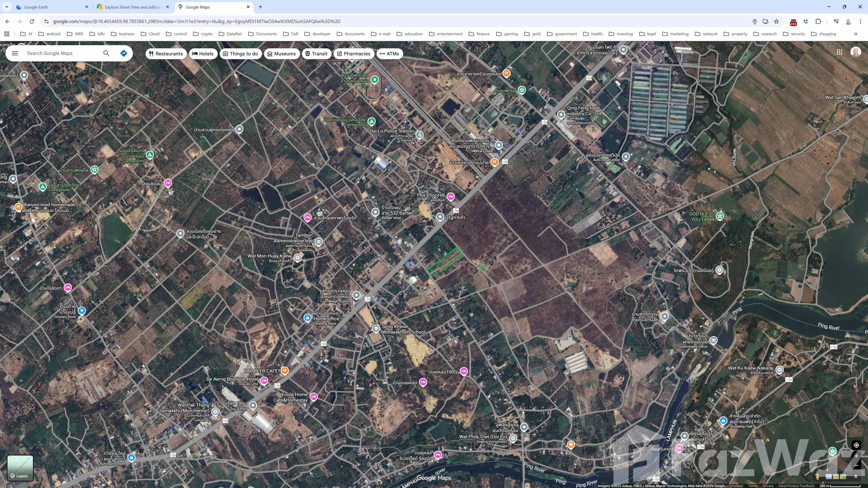Expand the hidden bookmarks overflow chevron
Screen dimensions: 868x488
[856, 34]
